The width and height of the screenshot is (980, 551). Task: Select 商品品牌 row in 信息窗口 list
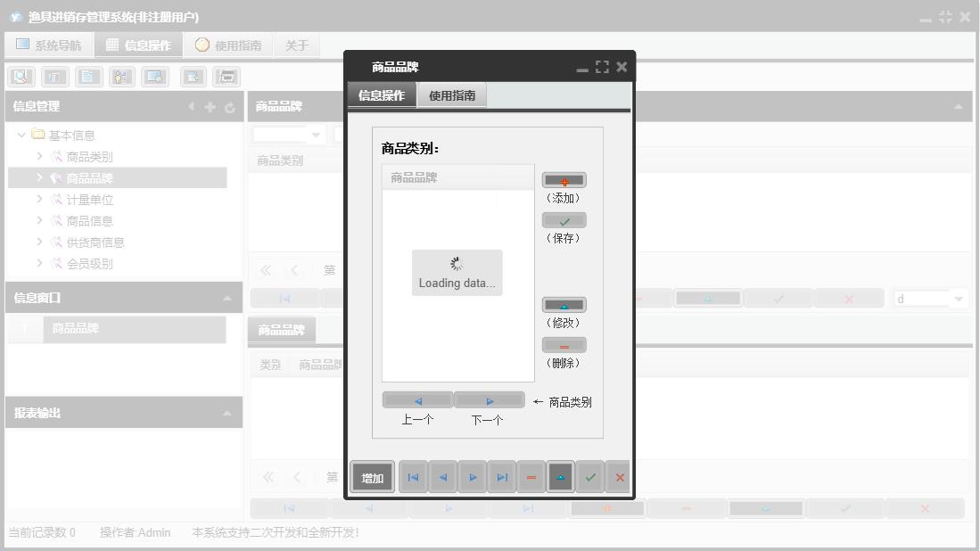(118, 329)
